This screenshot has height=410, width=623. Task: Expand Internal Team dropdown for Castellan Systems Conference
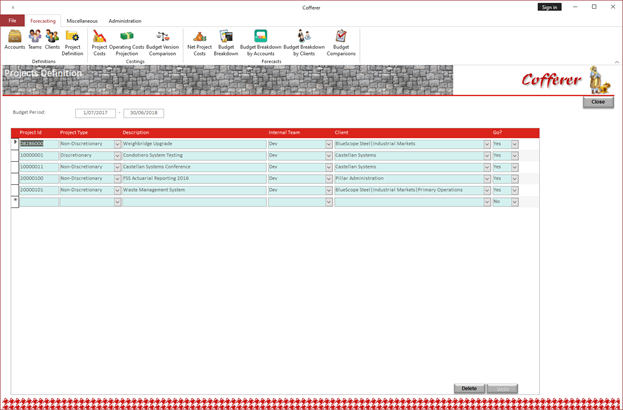(x=329, y=167)
